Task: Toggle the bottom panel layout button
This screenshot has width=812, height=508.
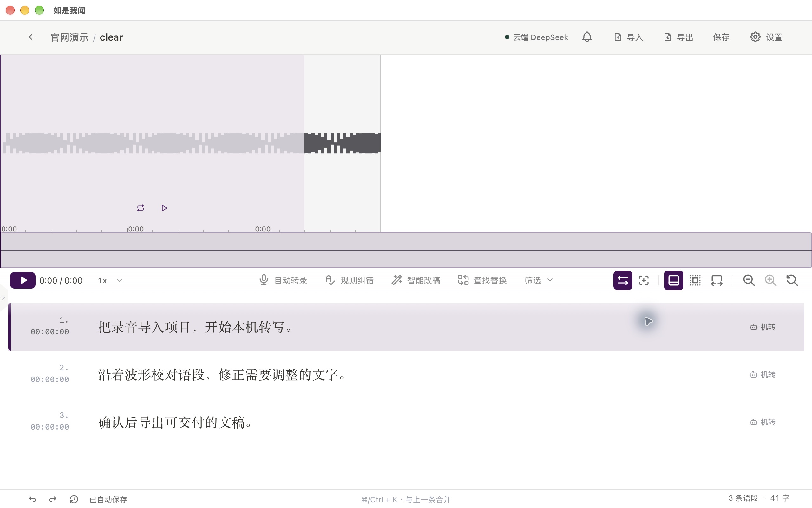Action: pyautogui.click(x=673, y=280)
